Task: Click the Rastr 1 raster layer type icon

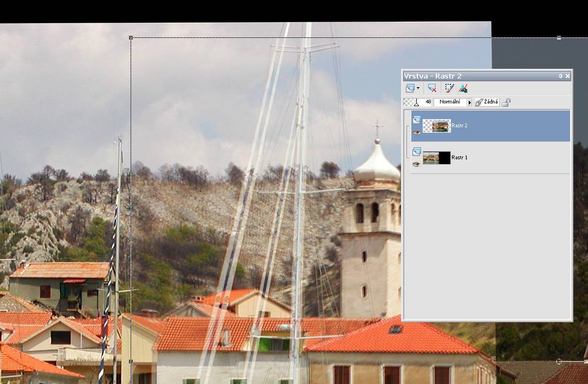Action: (x=417, y=152)
